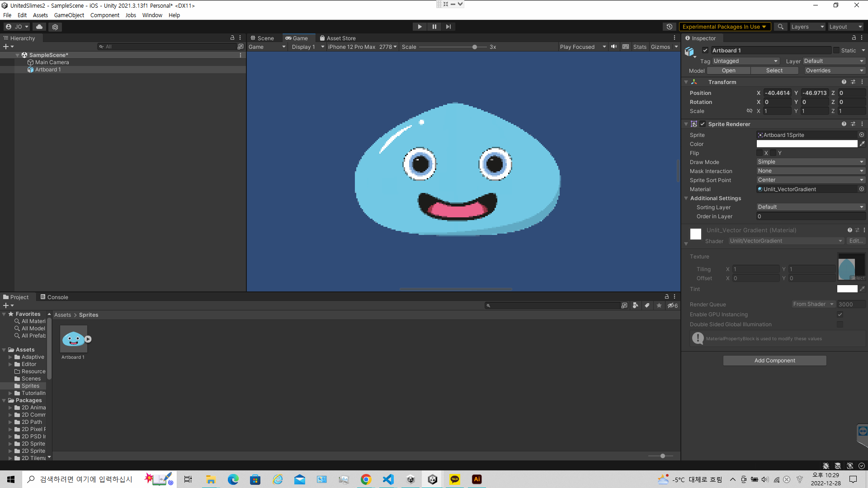The image size is (868, 488).
Task: Click the Add Component button
Action: [774, 360]
